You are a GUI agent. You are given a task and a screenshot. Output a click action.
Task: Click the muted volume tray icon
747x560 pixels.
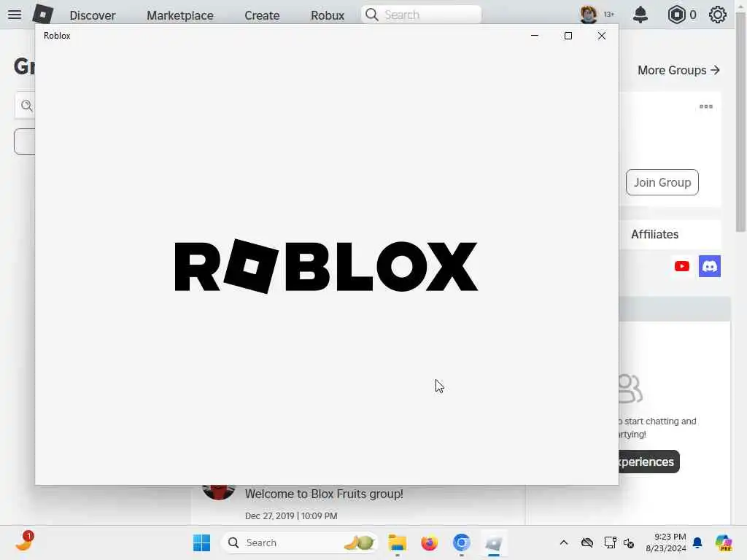click(x=629, y=542)
